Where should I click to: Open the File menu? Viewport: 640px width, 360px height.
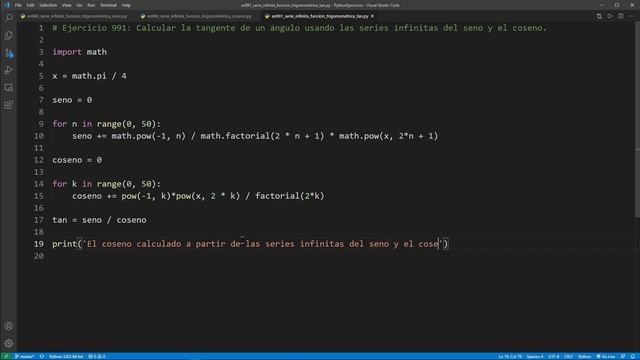click(18, 5)
